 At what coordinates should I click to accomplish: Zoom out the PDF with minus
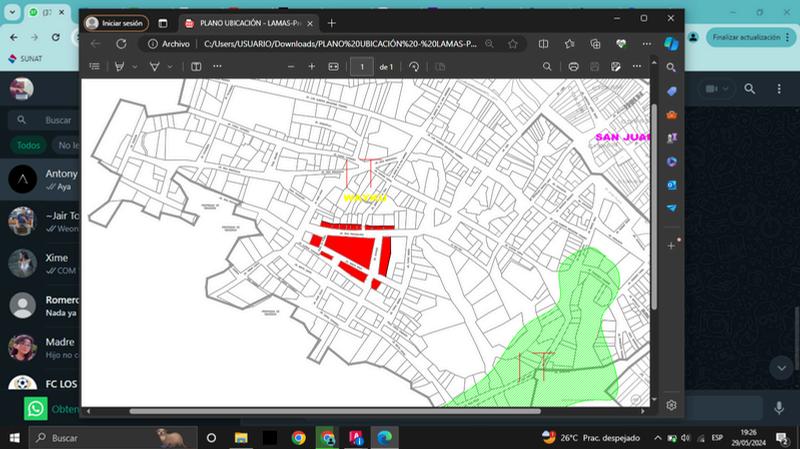coord(291,67)
